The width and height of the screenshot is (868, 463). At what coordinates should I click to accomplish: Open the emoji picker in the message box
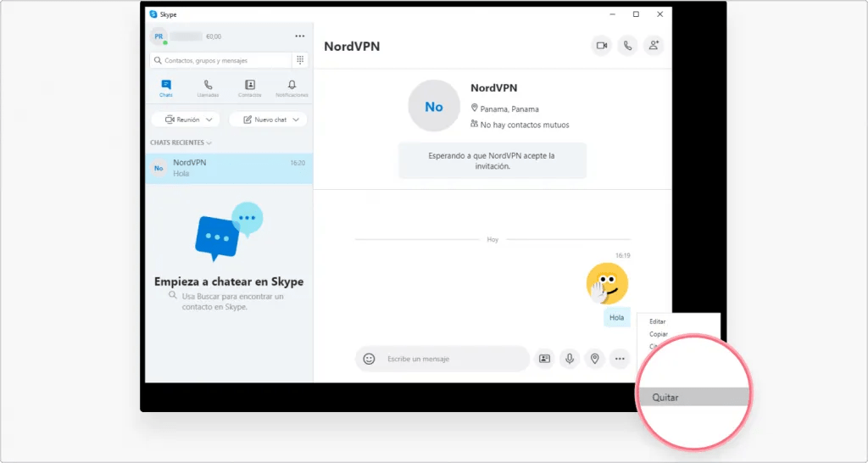pos(370,359)
